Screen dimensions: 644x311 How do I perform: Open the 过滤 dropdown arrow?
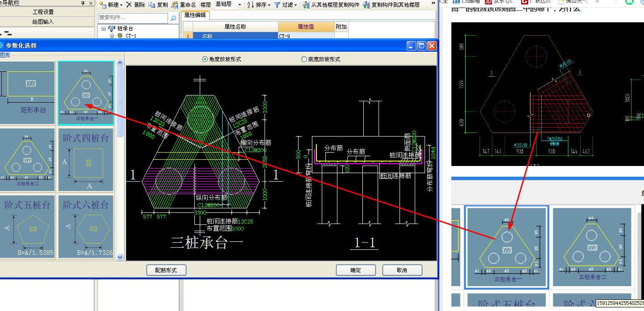click(x=296, y=5)
